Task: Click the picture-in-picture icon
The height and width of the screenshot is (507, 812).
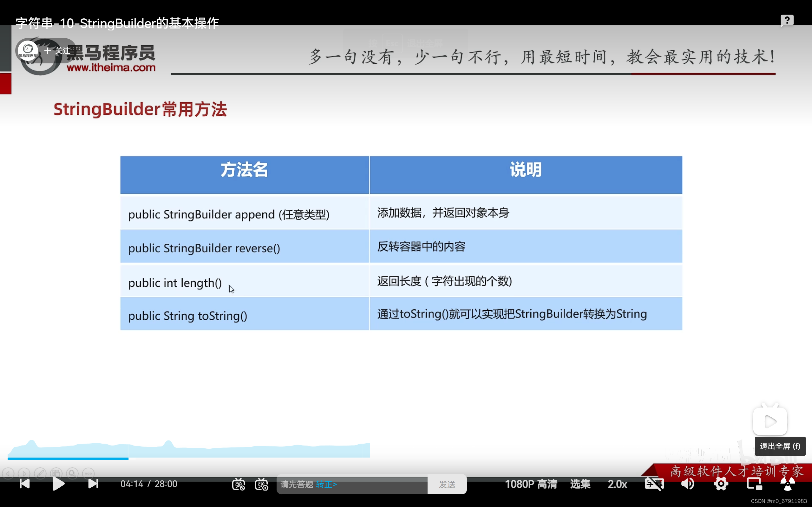Action: [755, 484]
